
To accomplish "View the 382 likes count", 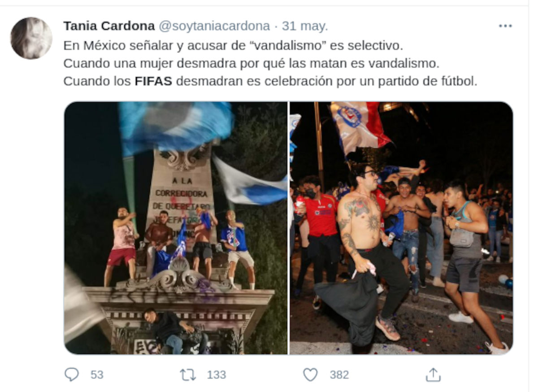I will (x=339, y=375).
